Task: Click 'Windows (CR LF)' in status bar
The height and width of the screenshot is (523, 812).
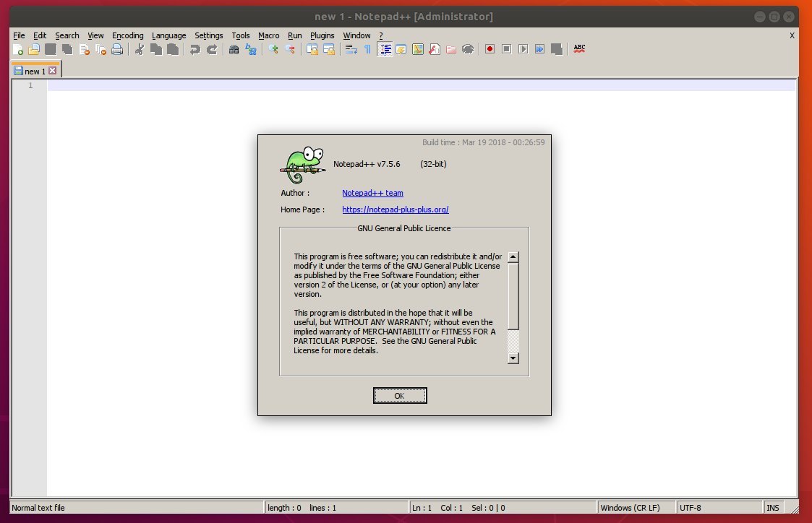Action: click(x=631, y=508)
